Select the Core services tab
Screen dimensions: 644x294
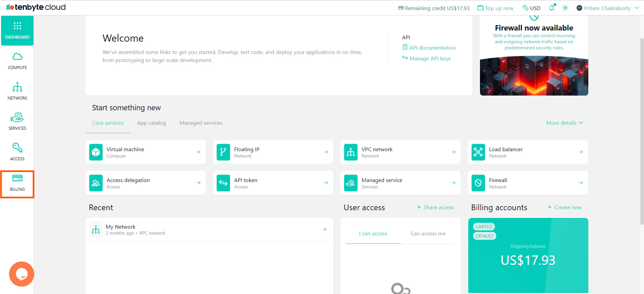click(x=108, y=123)
